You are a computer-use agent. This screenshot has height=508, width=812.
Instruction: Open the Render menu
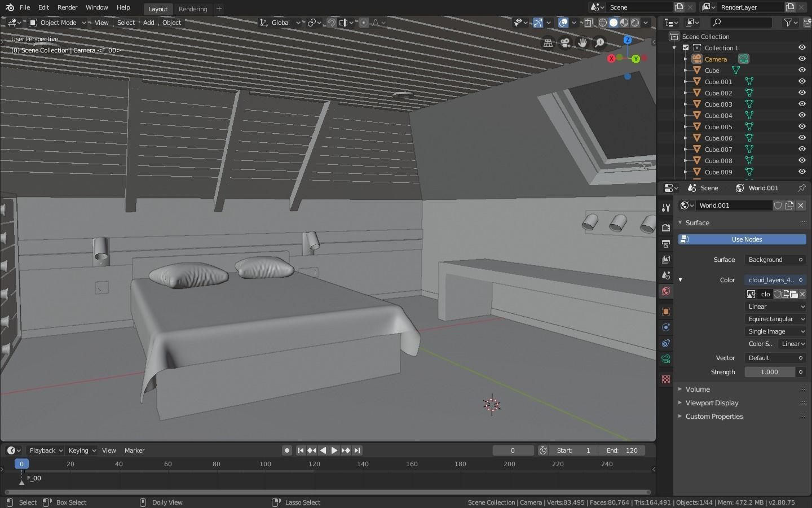pyautogui.click(x=67, y=7)
